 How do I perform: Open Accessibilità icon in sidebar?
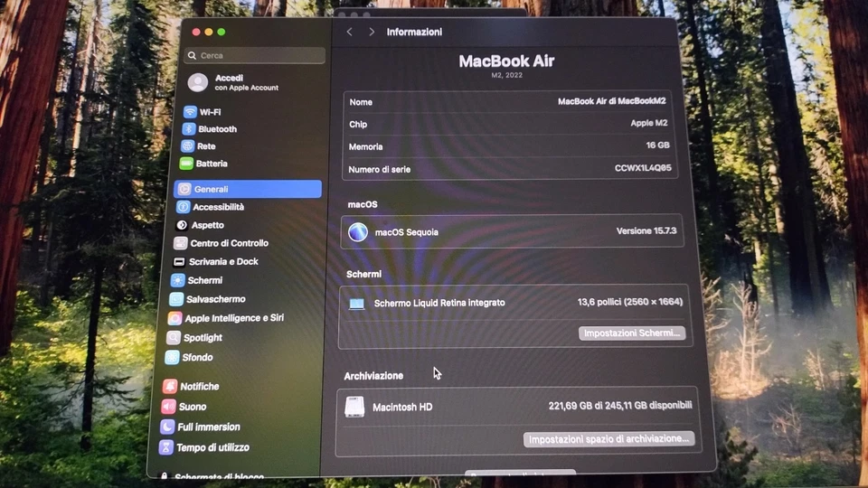point(184,207)
